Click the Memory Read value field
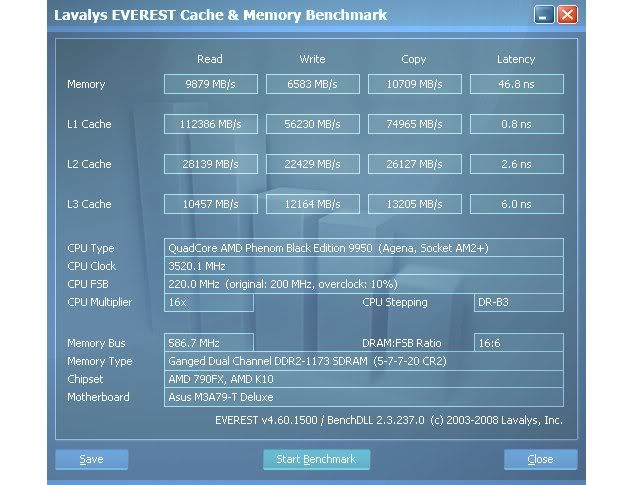Image resolution: width=640 pixels, height=485 pixels. tap(211, 85)
